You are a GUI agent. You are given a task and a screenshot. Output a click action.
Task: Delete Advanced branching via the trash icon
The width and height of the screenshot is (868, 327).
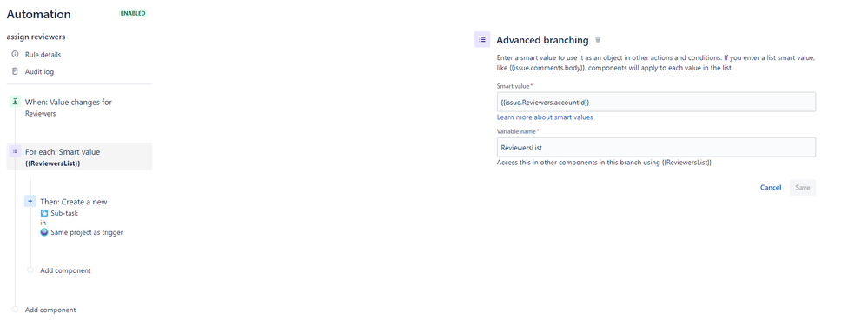click(x=598, y=40)
